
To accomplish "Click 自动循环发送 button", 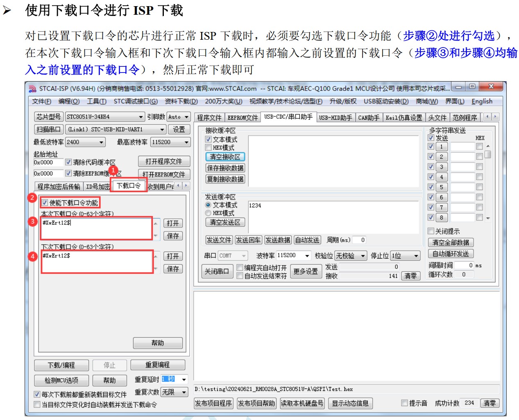I will click(451, 254).
